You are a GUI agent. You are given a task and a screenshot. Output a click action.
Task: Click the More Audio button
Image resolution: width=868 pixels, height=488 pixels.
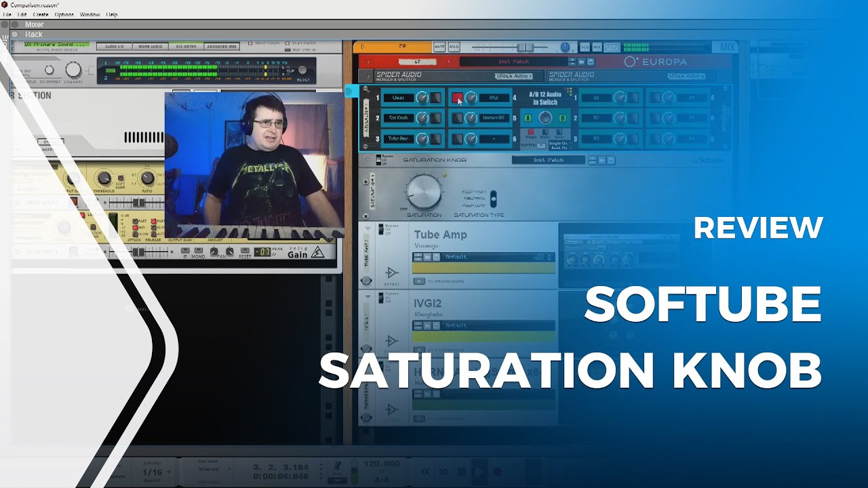[150, 47]
